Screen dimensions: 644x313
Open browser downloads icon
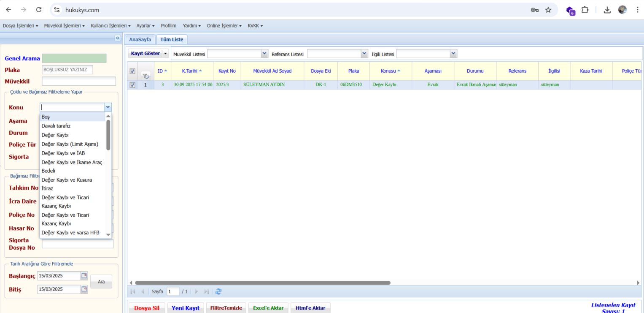point(607,10)
